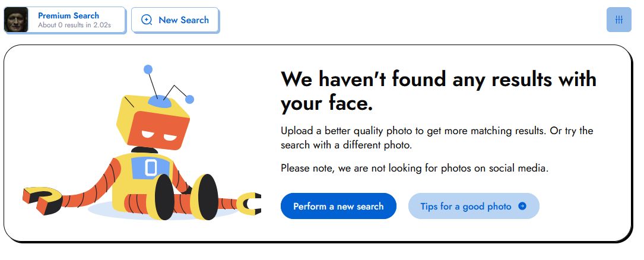644x260 pixels.
Task: Open the search filter settings icon
Action: [x=619, y=20]
